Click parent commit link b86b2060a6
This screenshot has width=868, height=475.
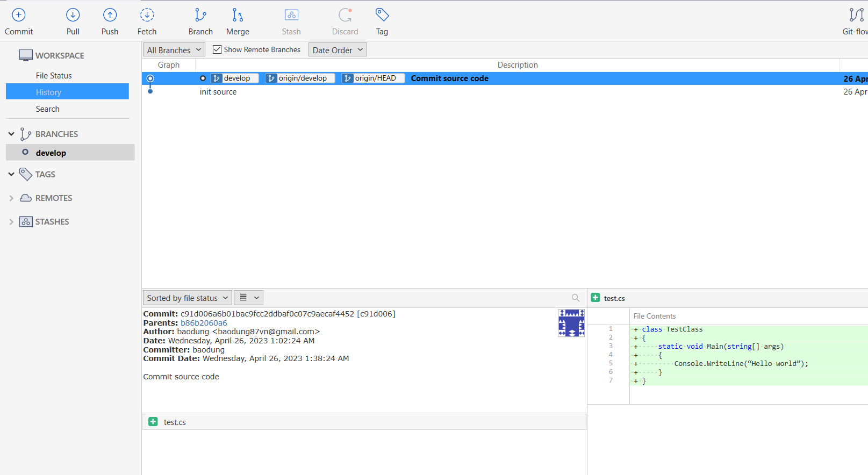point(204,323)
